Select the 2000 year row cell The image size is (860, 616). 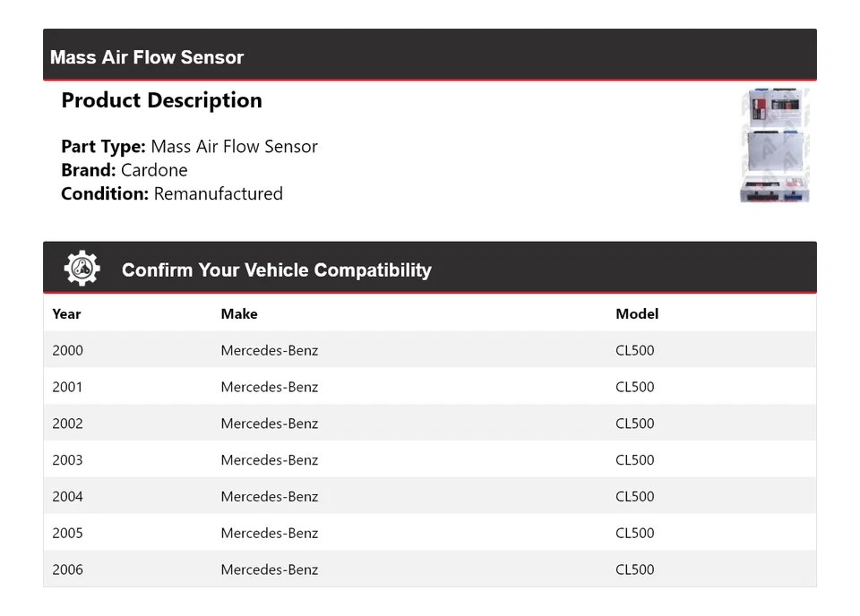[x=67, y=350]
